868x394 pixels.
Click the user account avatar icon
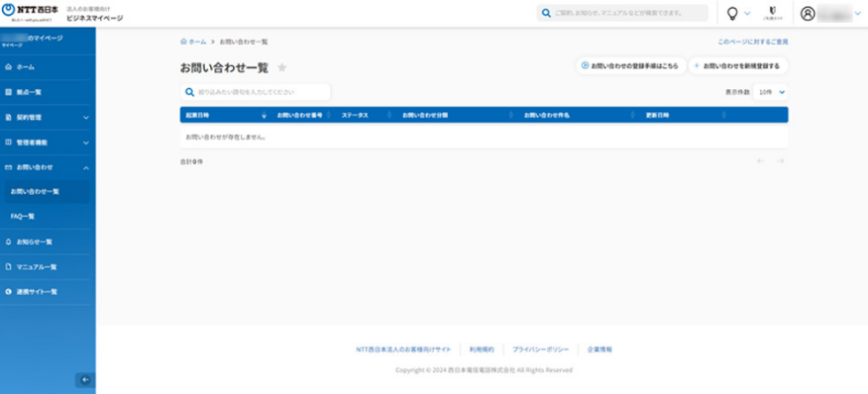point(808,13)
